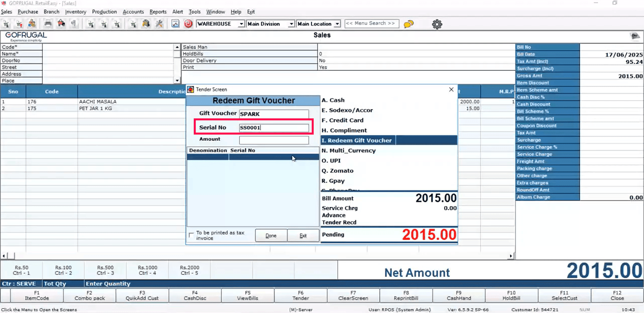Click the chart report icon in the toolbar

coord(175,24)
